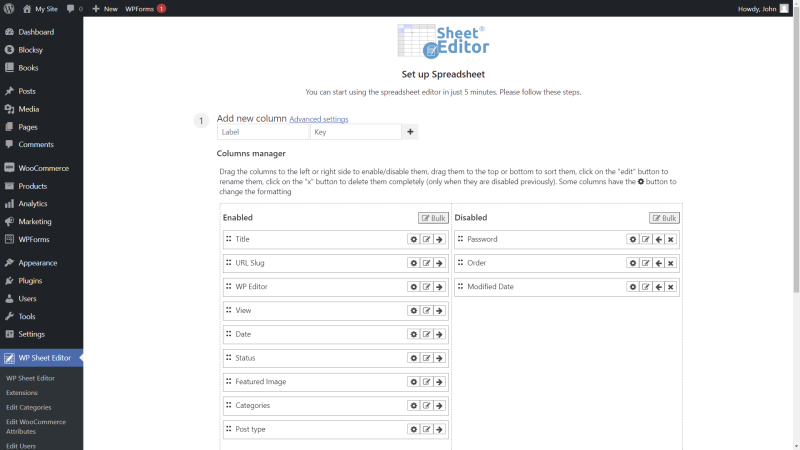Click the plus icon to add column
Image resolution: width=800 pixels, height=450 pixels.
[410, 132]
